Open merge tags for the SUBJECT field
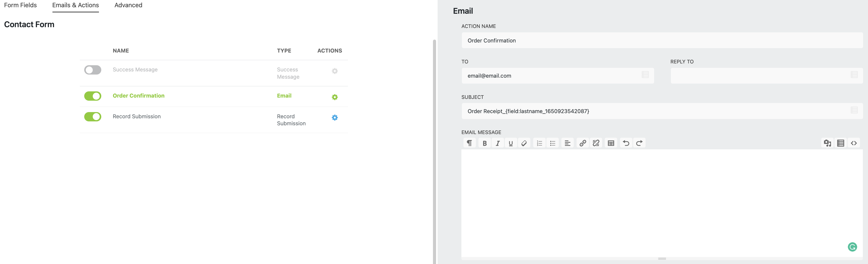Screen dimensions: 868x264 (855, 110)
